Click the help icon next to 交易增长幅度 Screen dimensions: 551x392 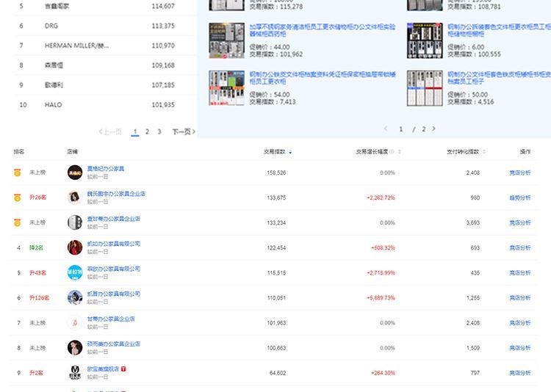[391, 152]
